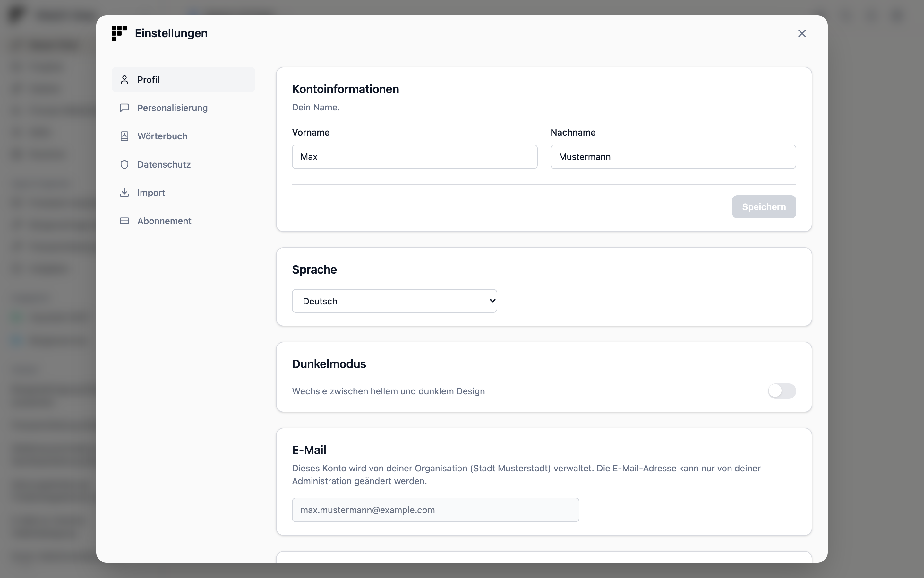
Task: Focus the Vorname field containing Max
Action: point(415,157)
